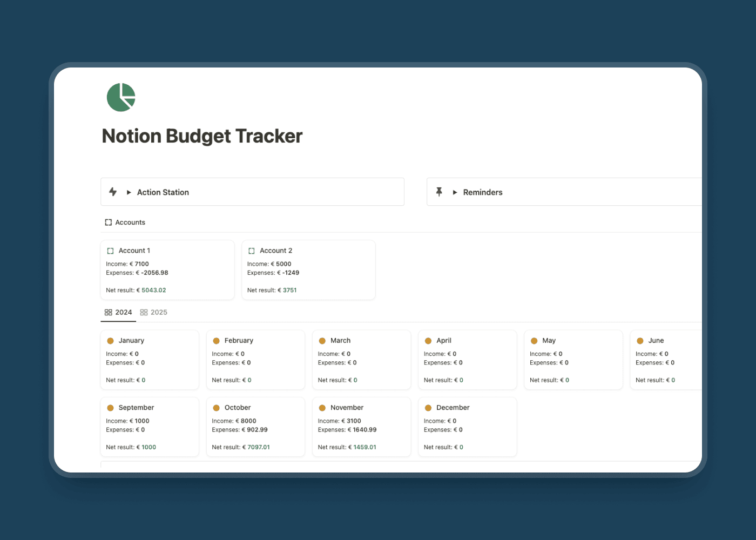Open the Account 1 title link
Image resolution: width=756 pixels, height=540 pixels.
click(x=134, y=251)
